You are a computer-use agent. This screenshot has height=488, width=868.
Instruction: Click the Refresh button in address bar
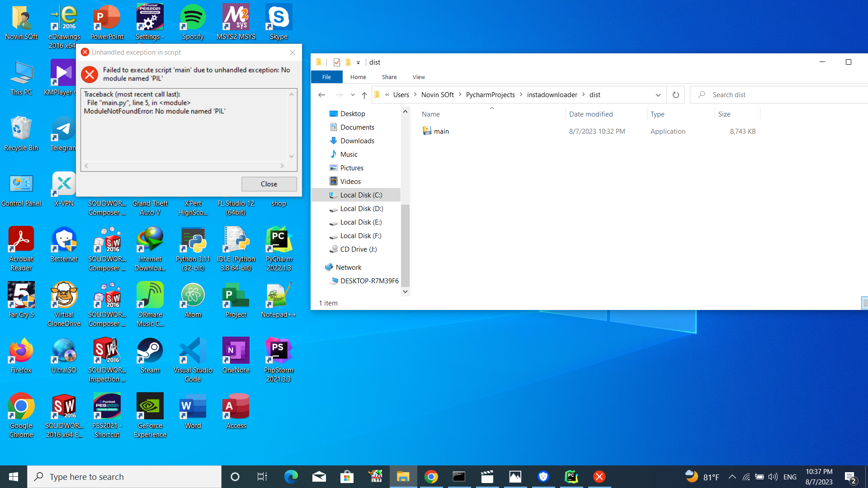(x=675, y=95)
